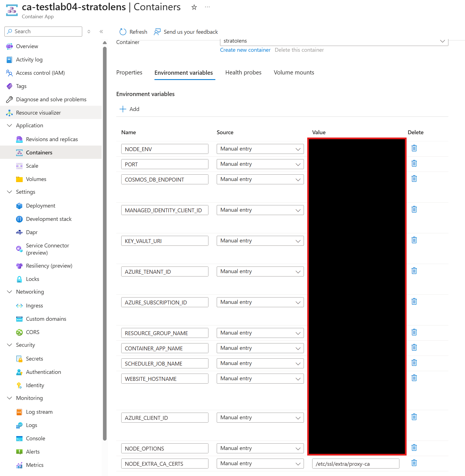This screenshot has height=476, width=465.
Task: Click Create new container link
Action: (x=245, y=50)
